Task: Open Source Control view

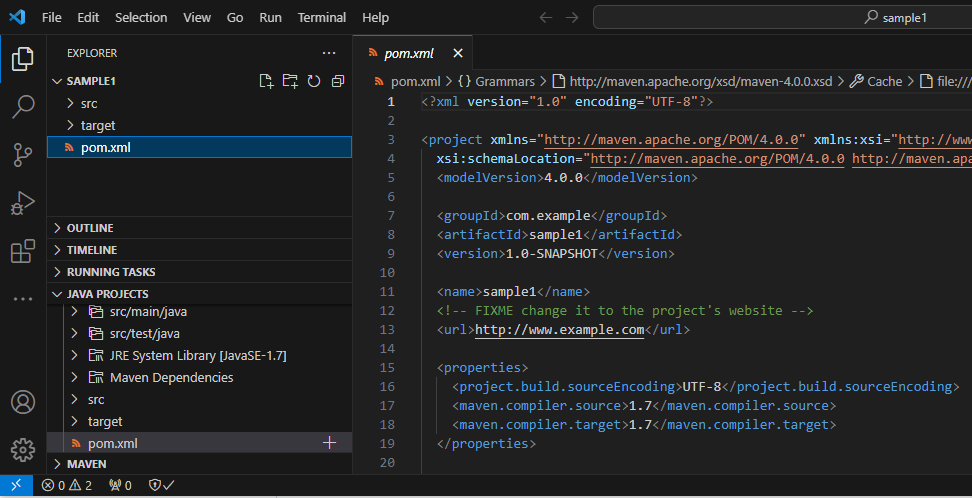Action: pos(22,154)
